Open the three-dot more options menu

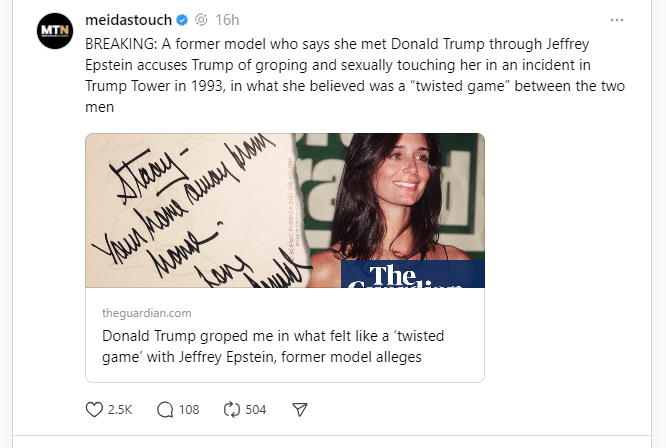click(x=617, y=20)
